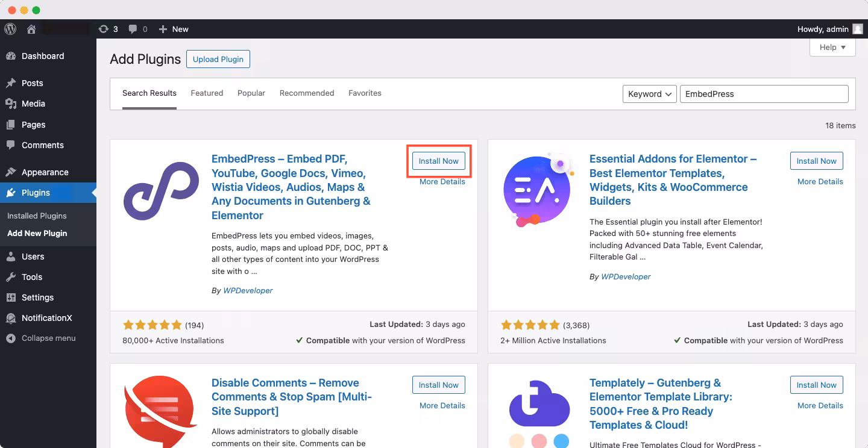Click the Pages sidebar icon
Image resolution: width=868 pixels, height=448 pixels.
click(x=11, y=125)
